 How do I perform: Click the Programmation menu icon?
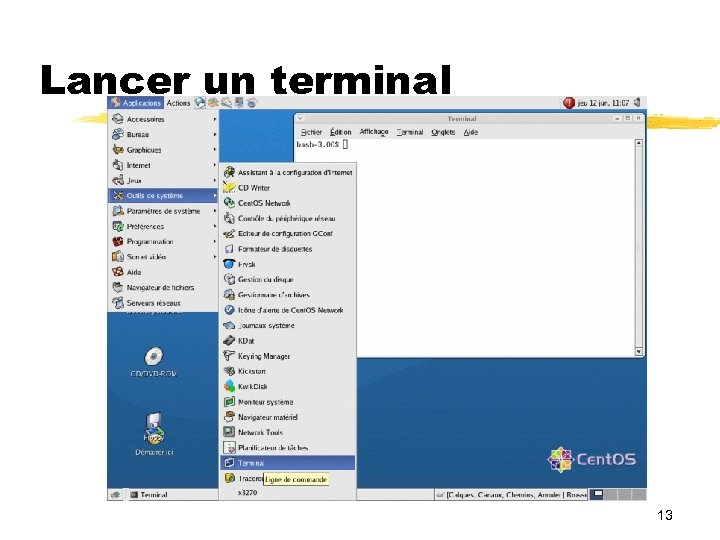point(118,242)
